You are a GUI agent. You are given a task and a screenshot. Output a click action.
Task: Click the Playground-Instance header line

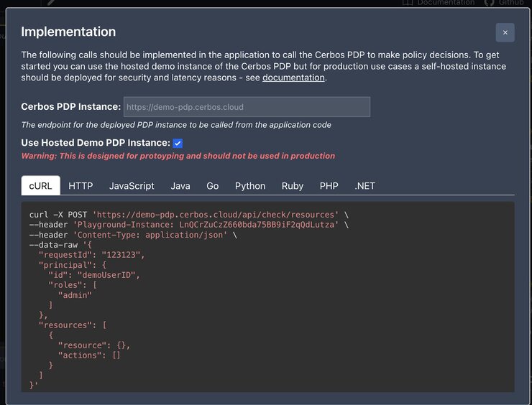tap(188, 225)
